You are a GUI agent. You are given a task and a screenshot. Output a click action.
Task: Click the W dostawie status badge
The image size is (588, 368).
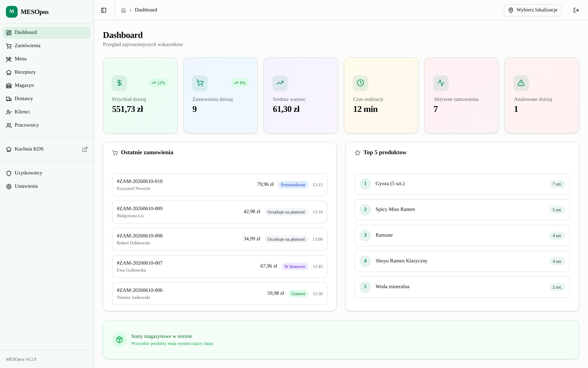tap(295, 266)
